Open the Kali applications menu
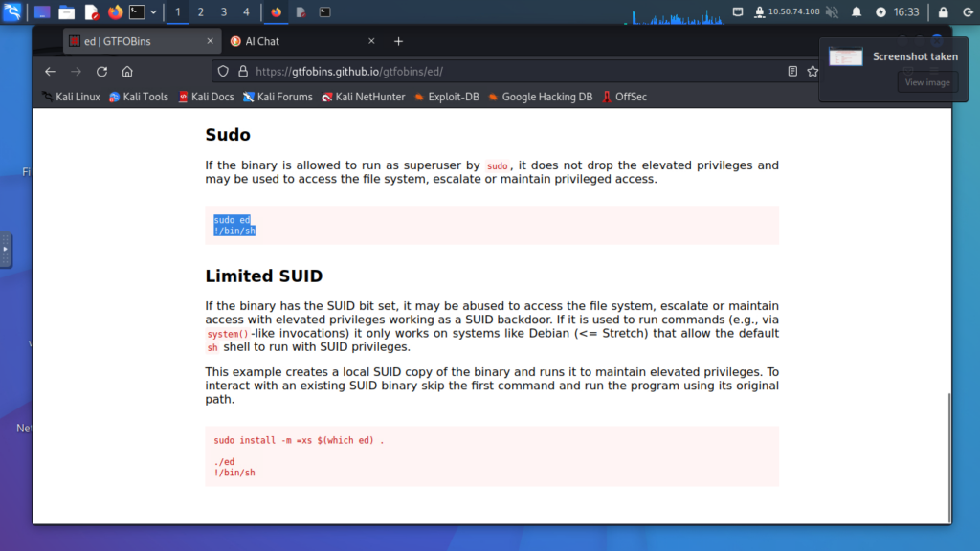 coord(13,12)
